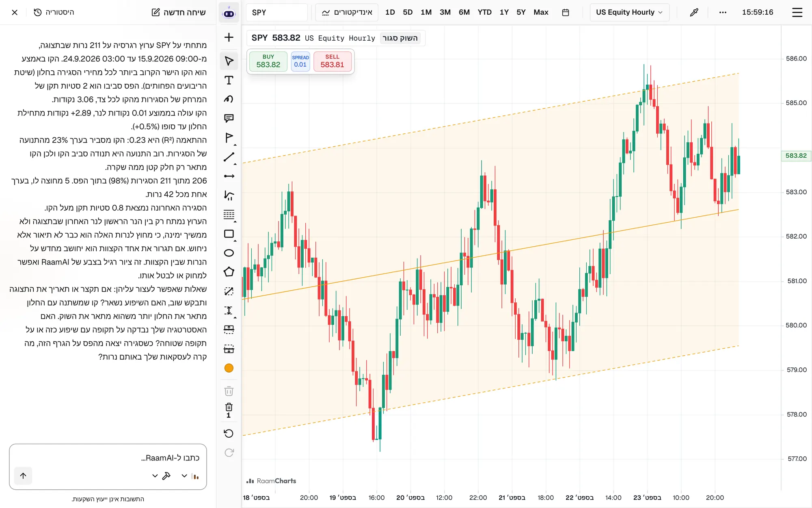This screenshot has height=508, width=812.
Task: Expand the flag tool variants arrow
Action: [x=235, y=145]
